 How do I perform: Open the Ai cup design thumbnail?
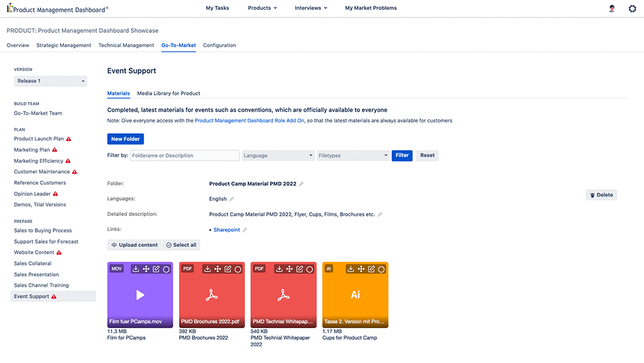pyautogui.click(x=355, y=295)
